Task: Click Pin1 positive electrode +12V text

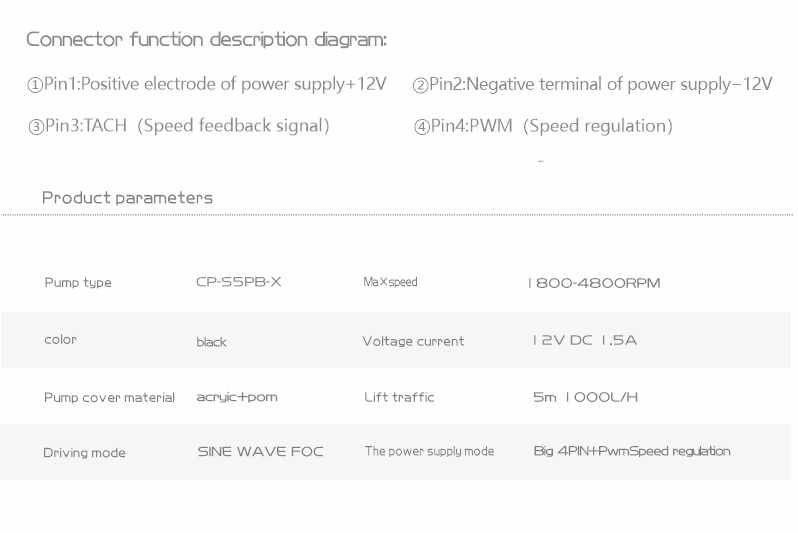Action: (215, 84)
